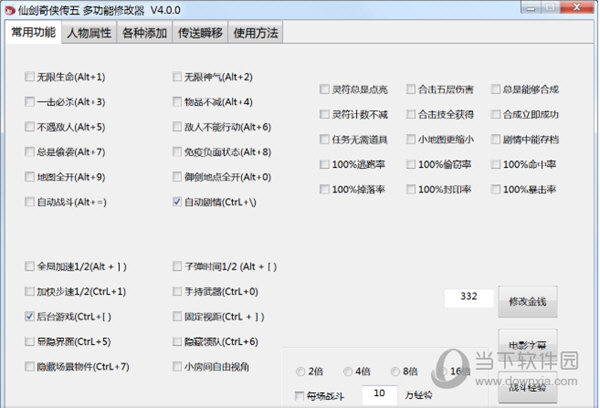Enable 100%逃跑率 checkbox

[324, 164]
